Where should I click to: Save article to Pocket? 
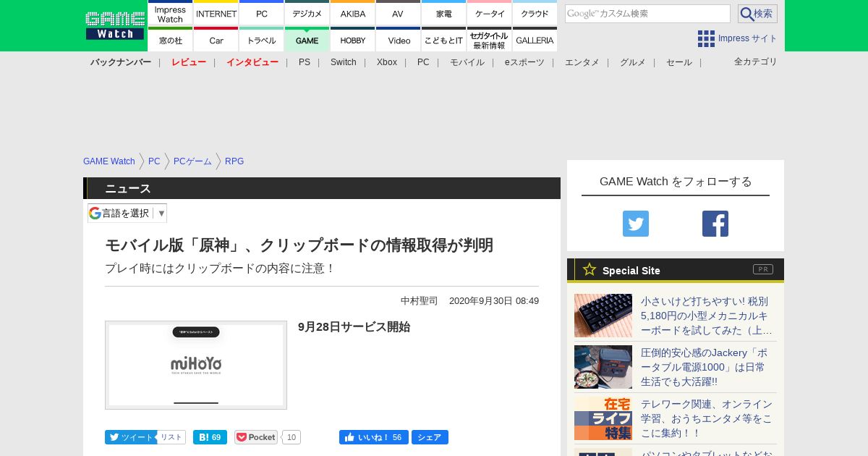256,437
